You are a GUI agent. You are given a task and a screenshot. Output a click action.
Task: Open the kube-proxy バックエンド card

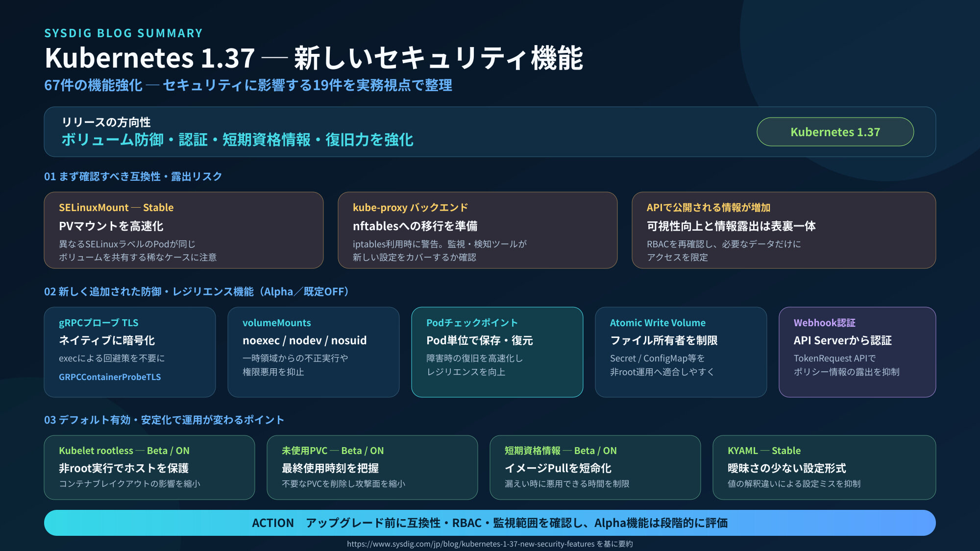[x=478, y=230]
